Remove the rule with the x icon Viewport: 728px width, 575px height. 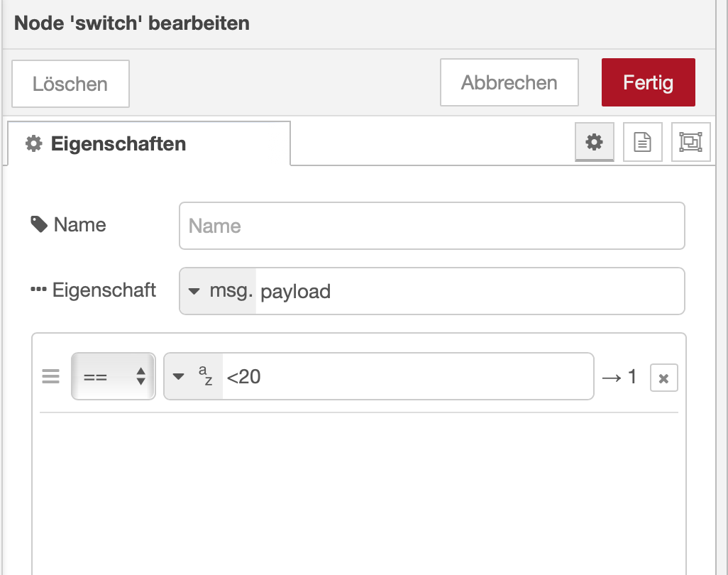[x=663, y=378]
